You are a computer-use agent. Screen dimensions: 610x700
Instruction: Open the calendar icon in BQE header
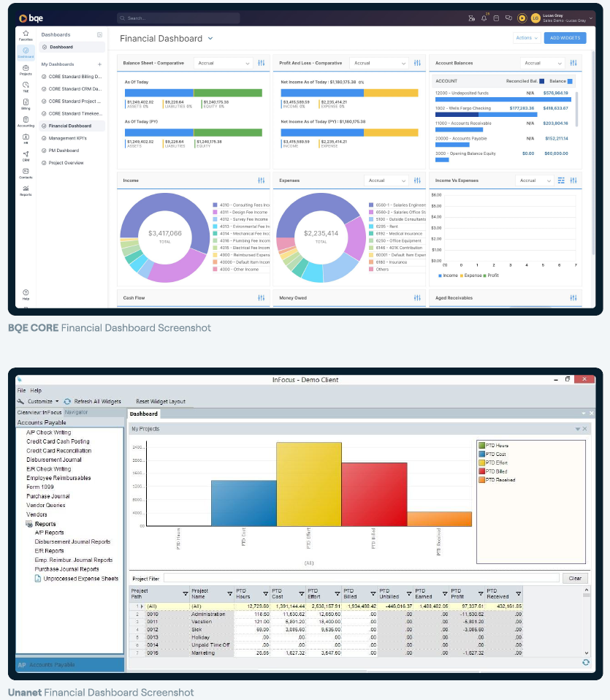click(496, 18)
